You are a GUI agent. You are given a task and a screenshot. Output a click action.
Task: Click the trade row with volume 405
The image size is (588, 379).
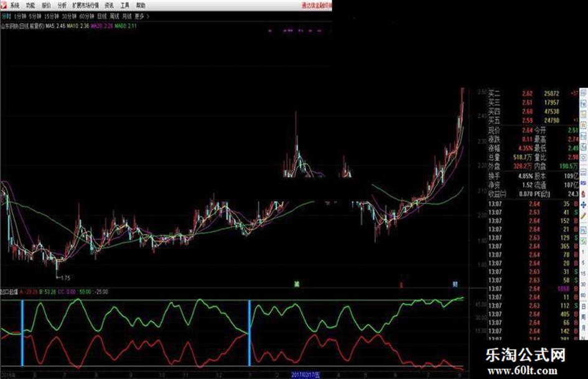tap(534, 314)
